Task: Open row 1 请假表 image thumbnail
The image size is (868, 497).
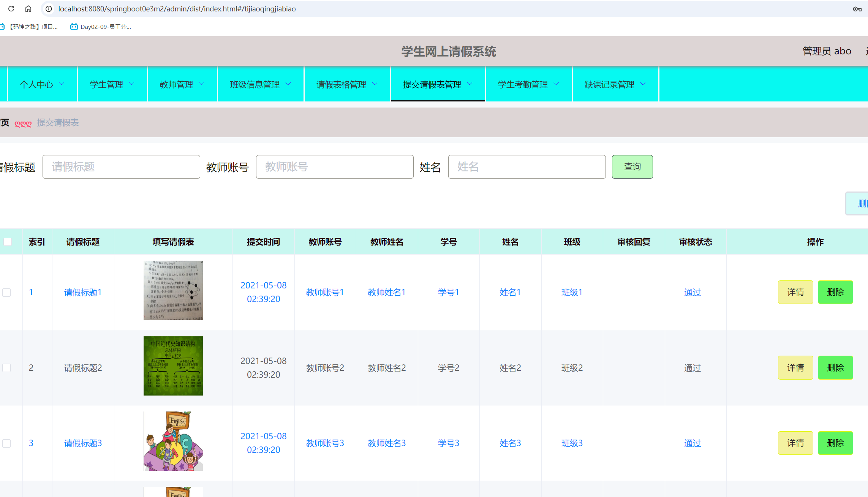Action: click(173, 290)
